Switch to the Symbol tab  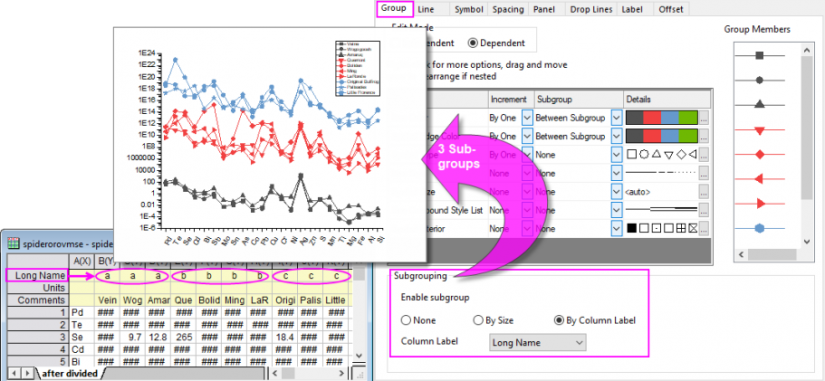[469, 9]
